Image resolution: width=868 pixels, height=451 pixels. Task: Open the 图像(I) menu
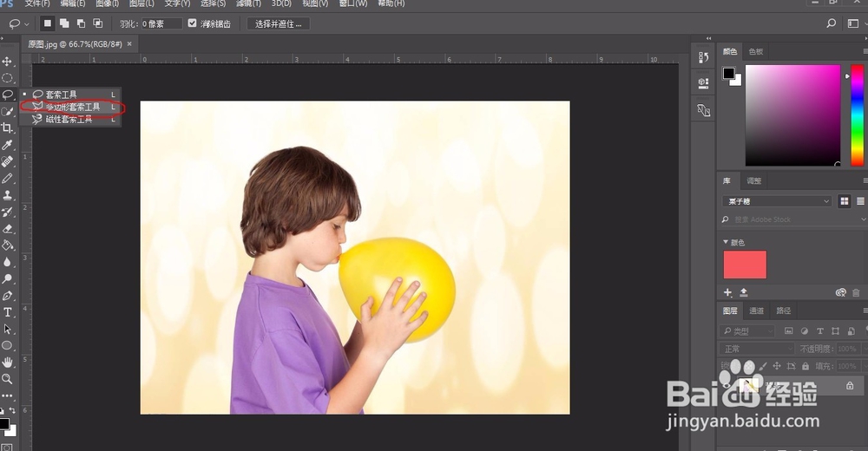[x=108, y=3]
